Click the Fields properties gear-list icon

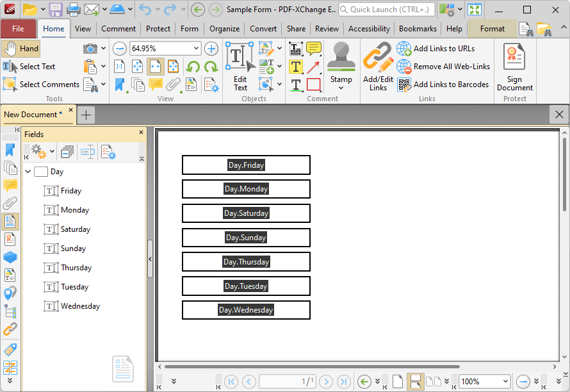(108, 152)
